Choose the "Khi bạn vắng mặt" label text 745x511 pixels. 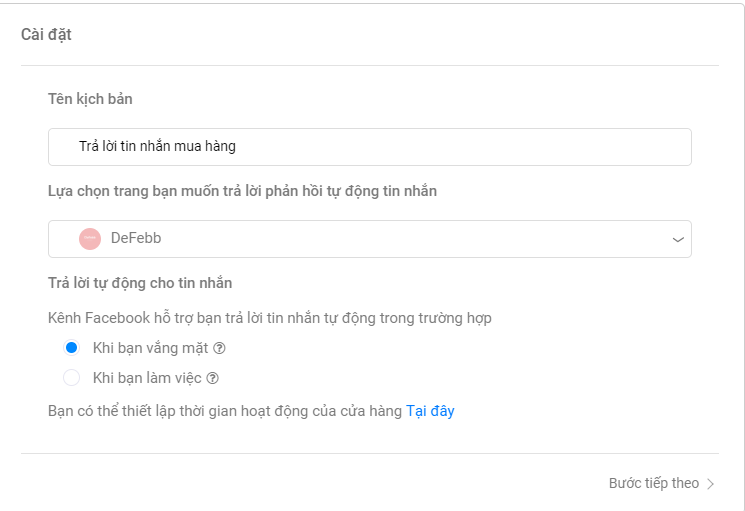[151, 348]
